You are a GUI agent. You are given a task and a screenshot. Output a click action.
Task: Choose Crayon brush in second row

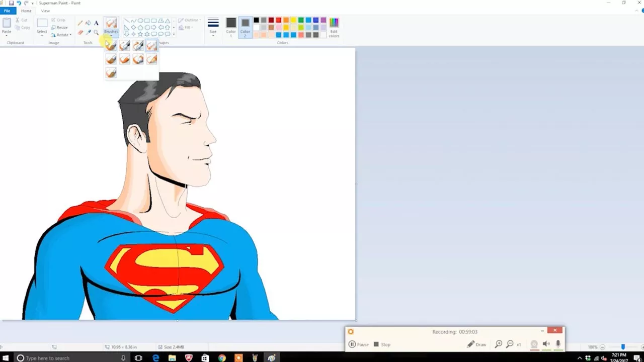[125, 59]
